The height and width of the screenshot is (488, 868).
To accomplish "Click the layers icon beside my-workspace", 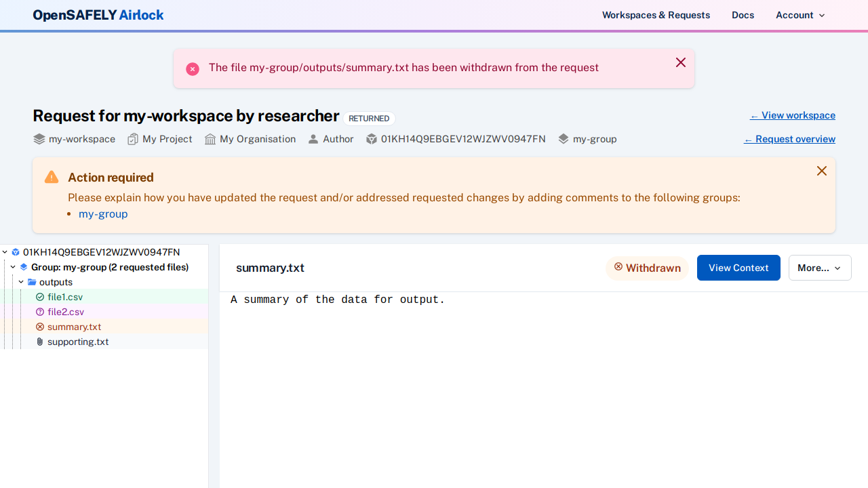I will click(39, 139).
